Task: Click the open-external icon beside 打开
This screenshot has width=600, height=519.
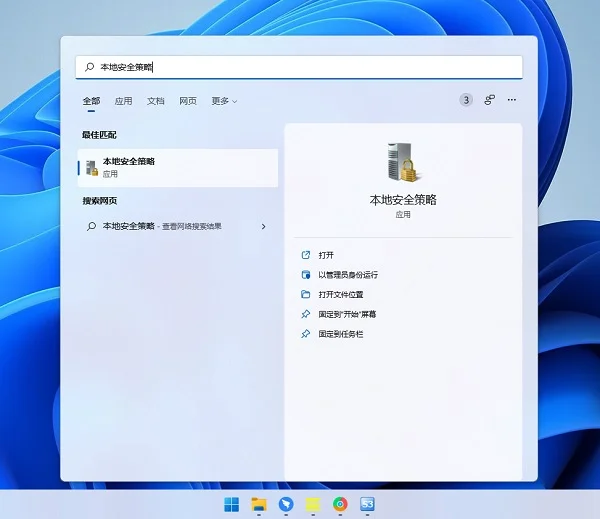Action: pyautogui.click(x=305, y=255)
